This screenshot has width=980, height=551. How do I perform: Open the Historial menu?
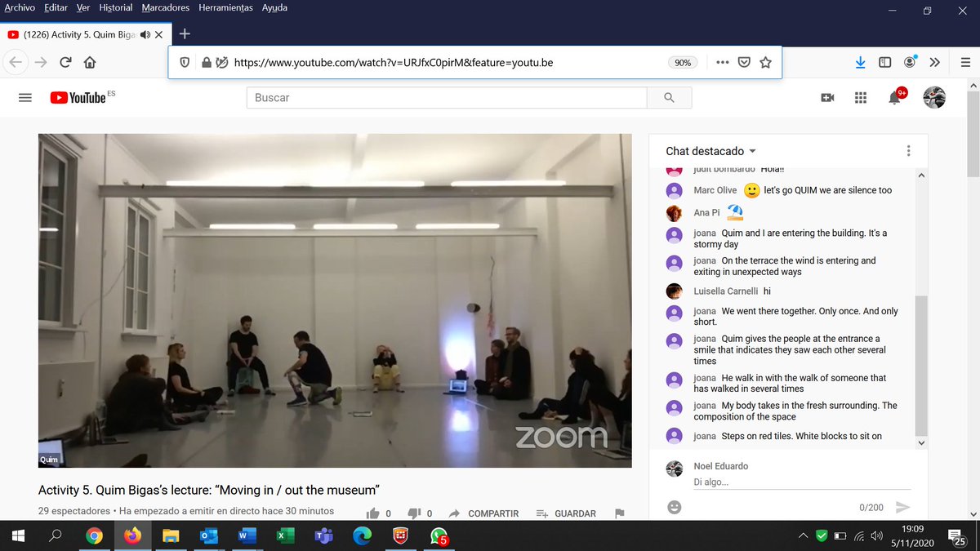pos(115,8)
